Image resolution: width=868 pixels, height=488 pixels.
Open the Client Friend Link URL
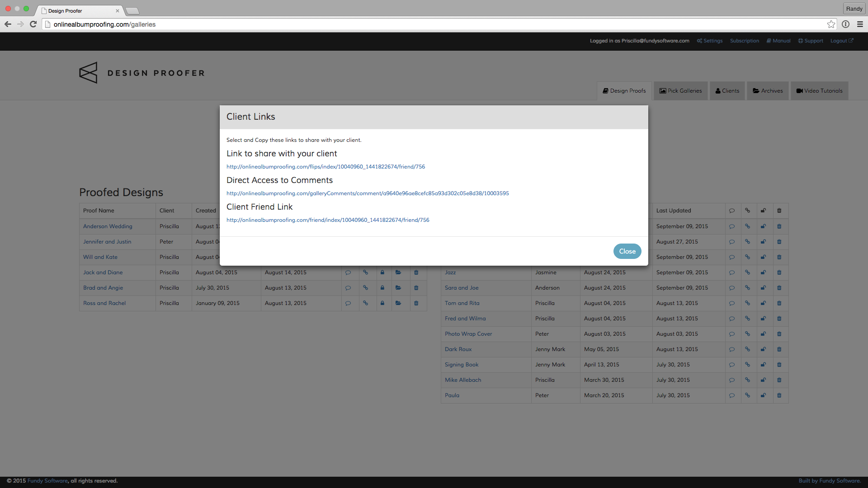[x=328, y=220]
